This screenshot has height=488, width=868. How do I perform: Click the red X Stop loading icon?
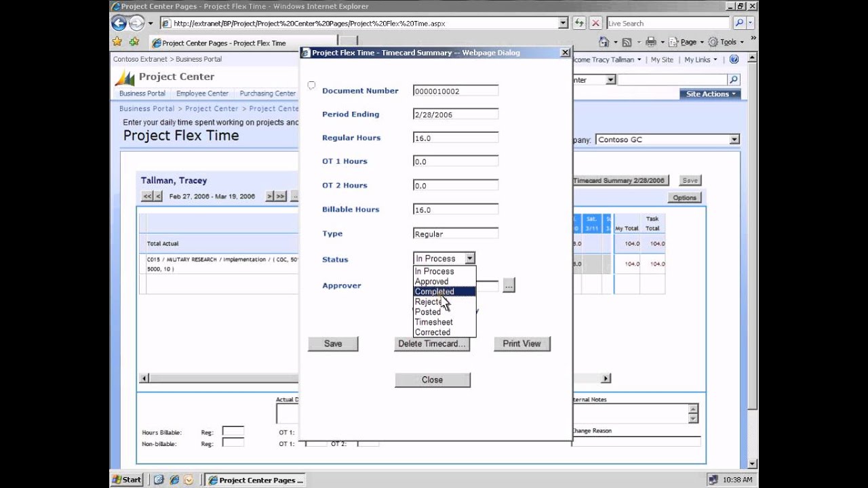tap(595, 23)
